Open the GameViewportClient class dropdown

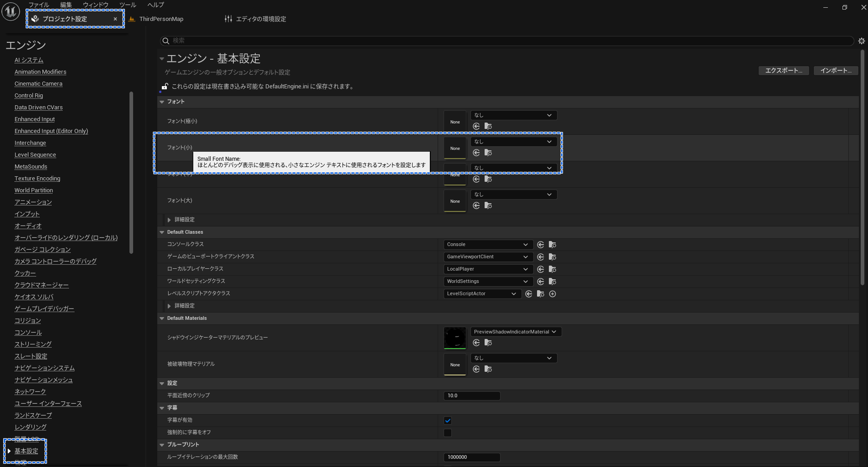[487, 257]
